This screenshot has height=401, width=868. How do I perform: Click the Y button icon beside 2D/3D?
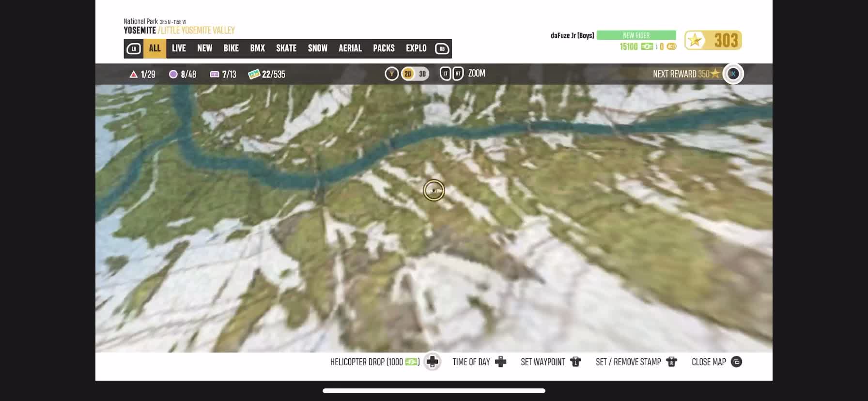click(391, 74)
